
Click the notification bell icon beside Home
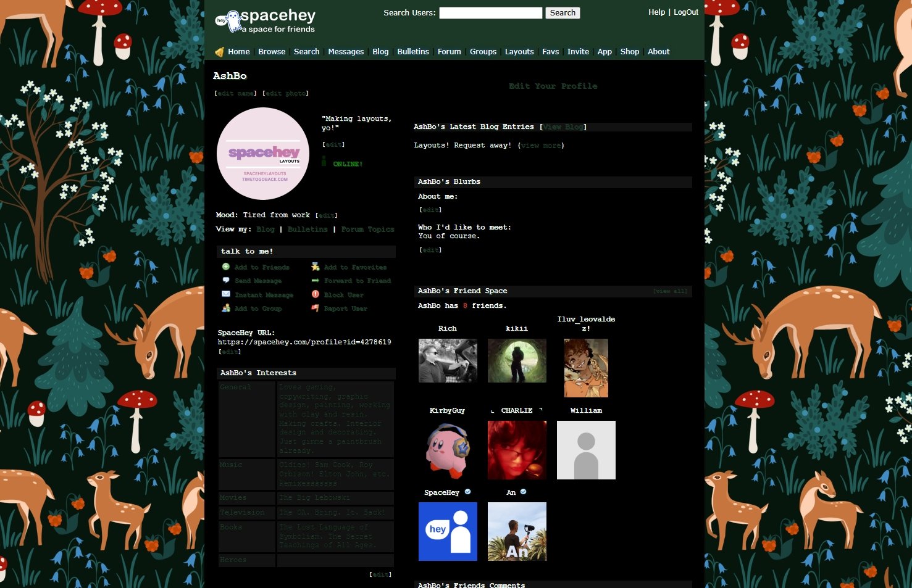click(219, 52)
